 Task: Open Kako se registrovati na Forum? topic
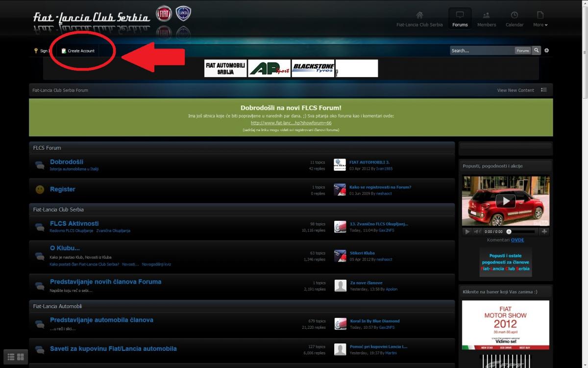[380, 187]
